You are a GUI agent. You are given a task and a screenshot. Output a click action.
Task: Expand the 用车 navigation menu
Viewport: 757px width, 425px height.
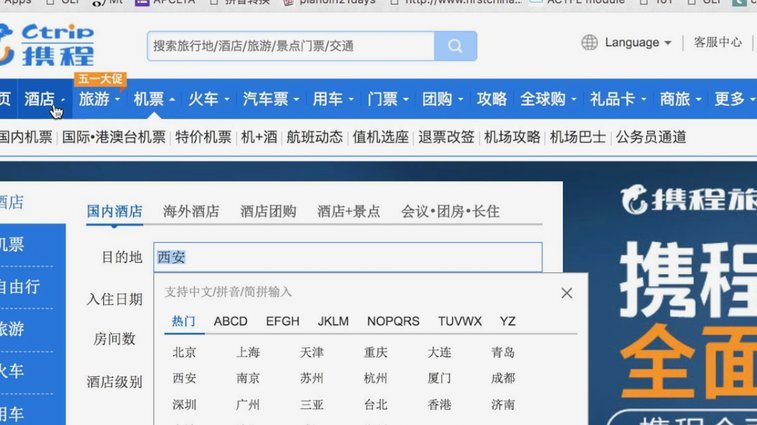(333, 99)
